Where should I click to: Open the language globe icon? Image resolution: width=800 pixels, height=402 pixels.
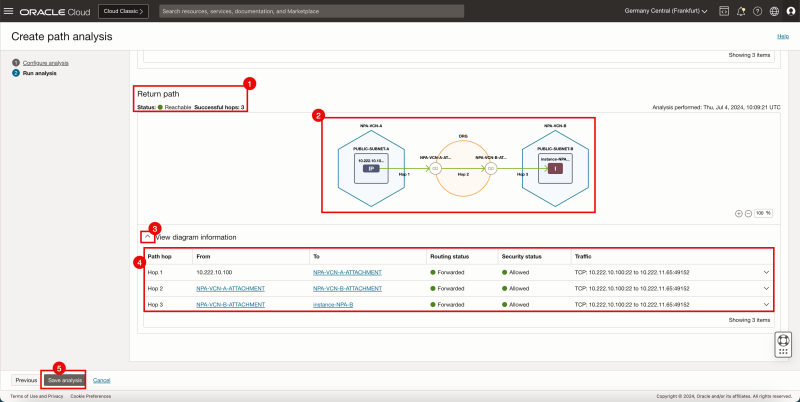pos(773,11)
